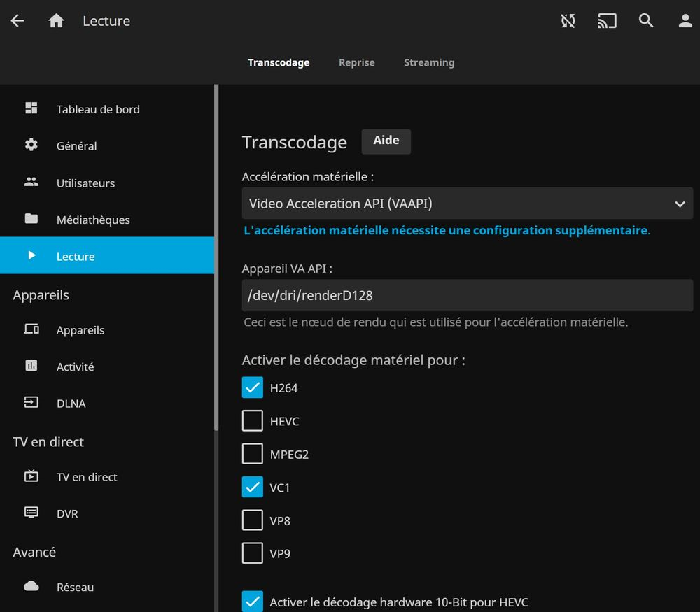This screenshot has width=700, height=612.
Task: Open Médiathèques folder item
Action: (x=92, y=220)
